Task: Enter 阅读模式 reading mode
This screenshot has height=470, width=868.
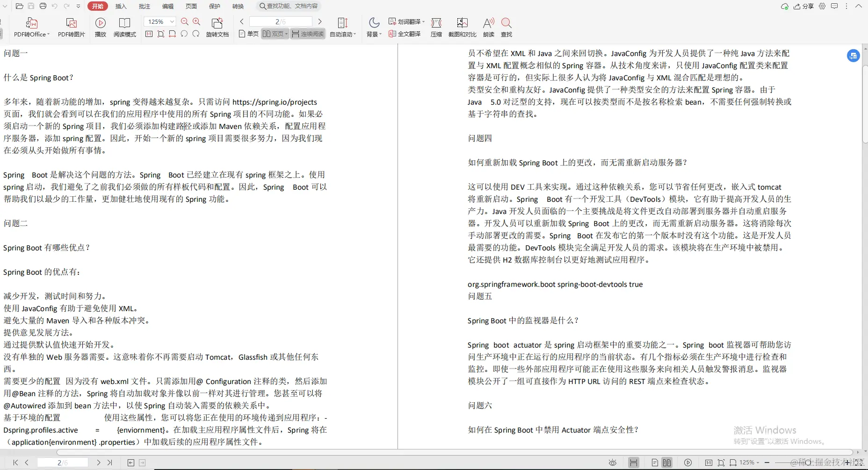Action: pos(125,28)
